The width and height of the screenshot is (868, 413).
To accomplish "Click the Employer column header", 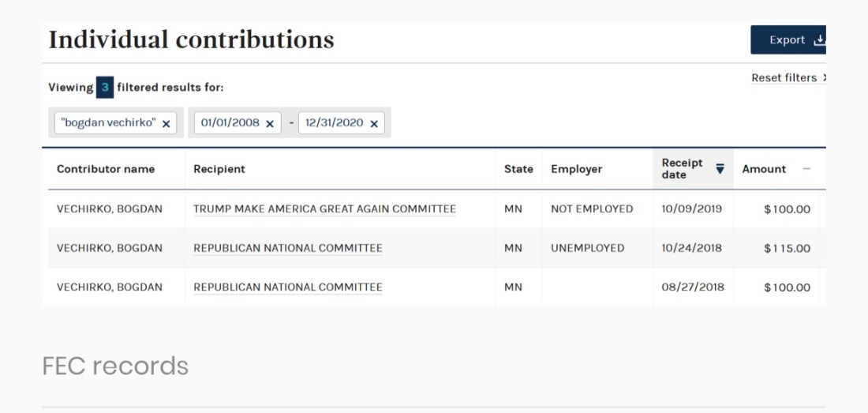I will [x=576, y=169].
